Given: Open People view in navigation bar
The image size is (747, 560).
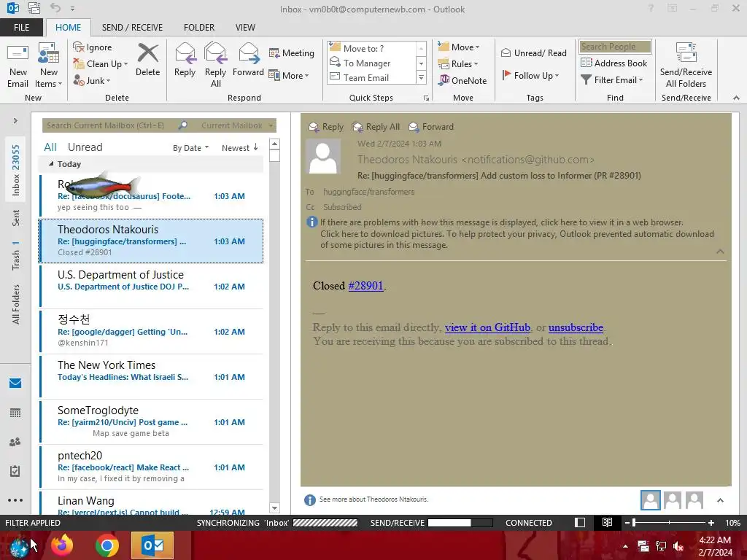Looking at the screenshot, I should coord(15,442).
